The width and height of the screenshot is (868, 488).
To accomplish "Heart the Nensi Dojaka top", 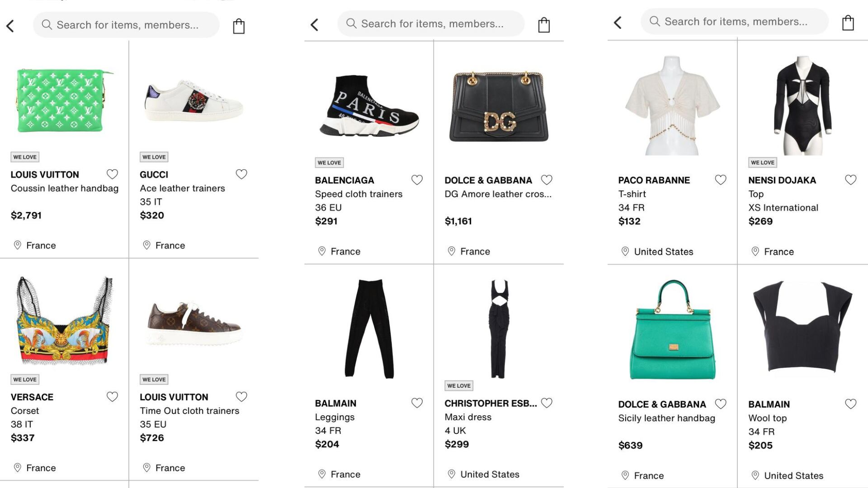I will 850,180.
